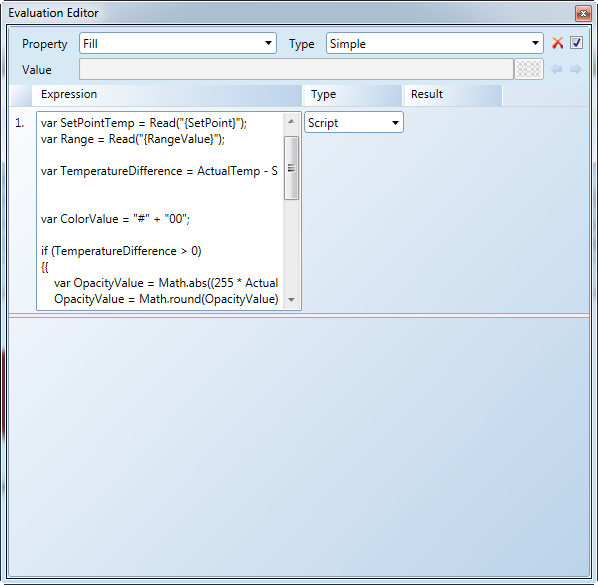Click the var SetPointTemp line in script
598x585 pixels.
[144, 123]
